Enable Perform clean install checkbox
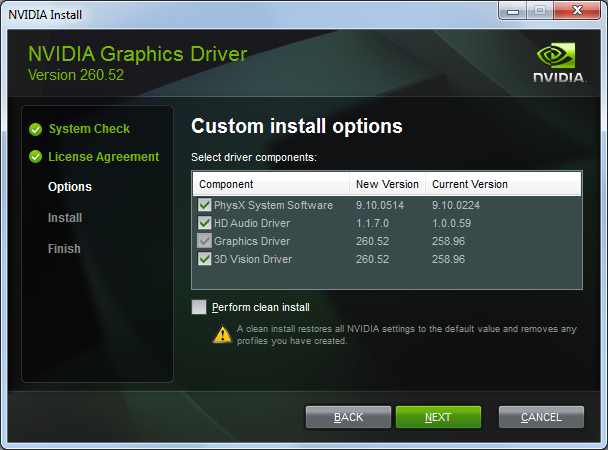This screenshot has width=608, height=450. click(x=199, y=307)
